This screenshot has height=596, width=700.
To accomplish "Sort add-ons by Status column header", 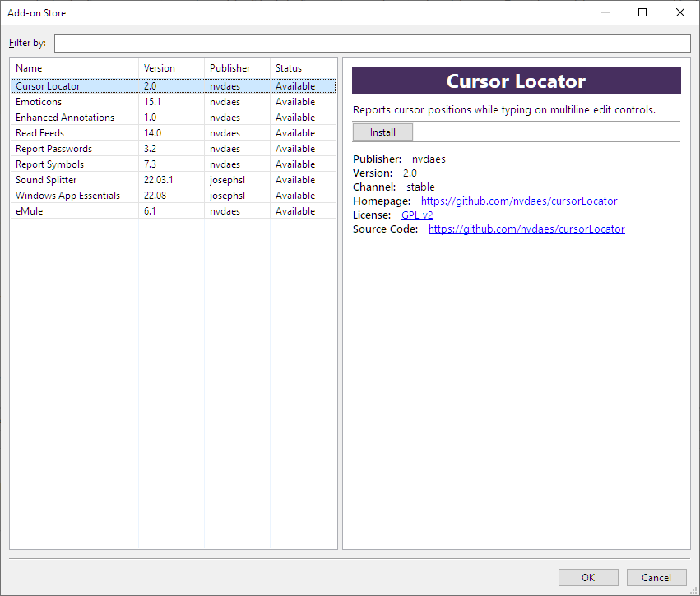I will (x=303, y=68).
